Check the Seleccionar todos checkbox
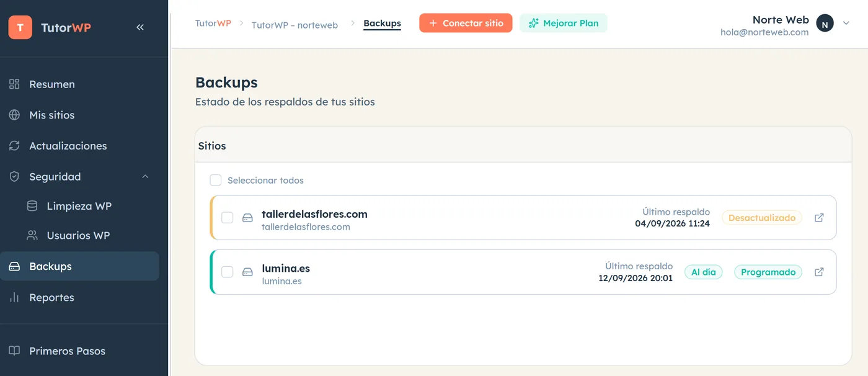The width and height of the screenshot is (868, 376). 216,181
